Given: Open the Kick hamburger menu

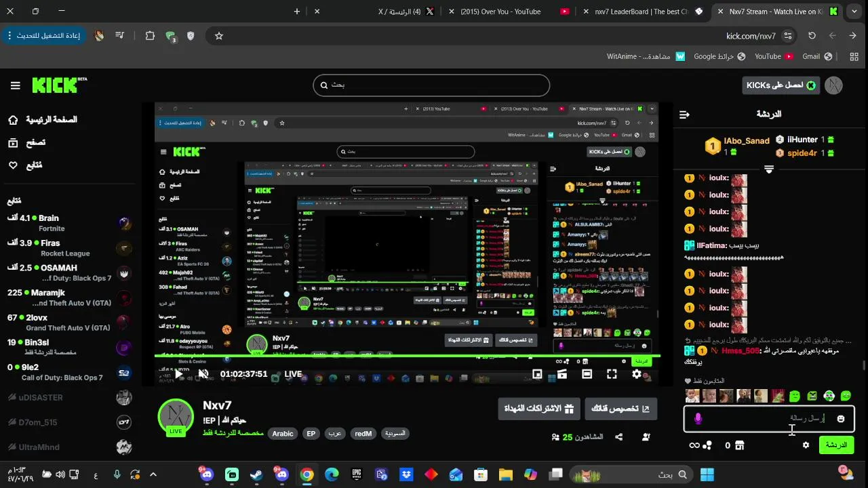Looking at the screenshot, I should [x=15, y=85].
